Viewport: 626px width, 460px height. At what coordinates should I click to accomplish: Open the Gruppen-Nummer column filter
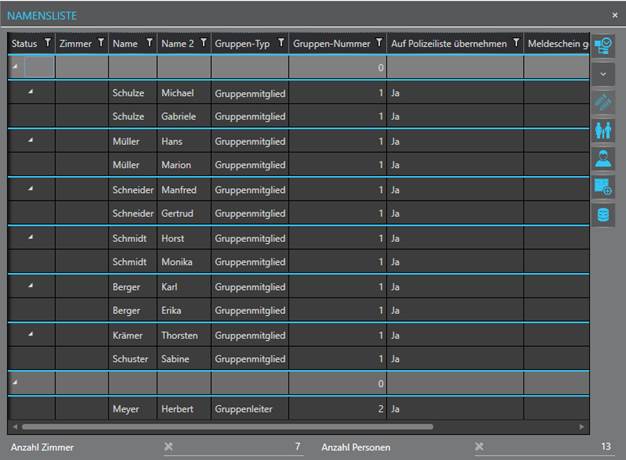(379, 43)
